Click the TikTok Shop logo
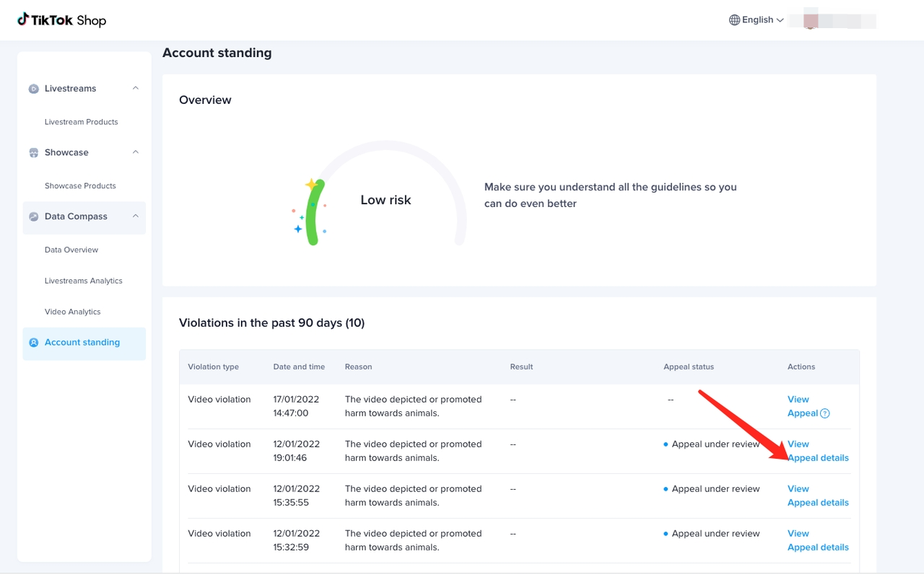 [62, 20]
